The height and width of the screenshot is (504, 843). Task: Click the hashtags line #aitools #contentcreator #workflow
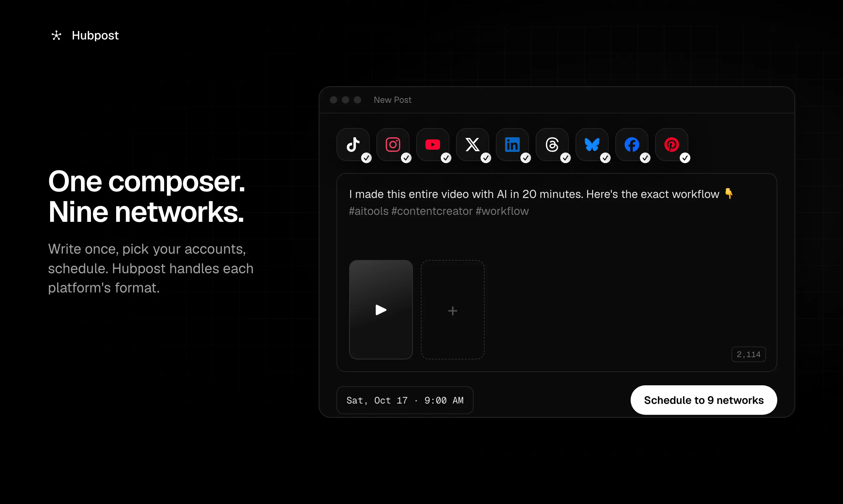coord(439,211)
